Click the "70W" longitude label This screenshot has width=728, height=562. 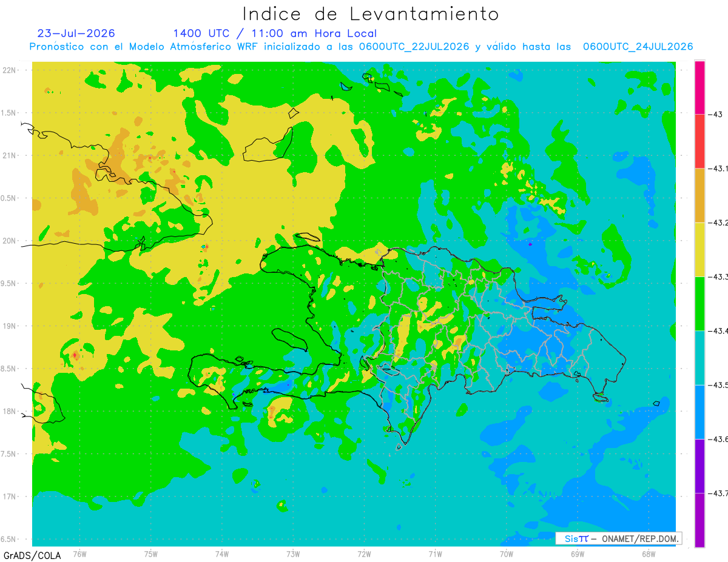point(507,554)
